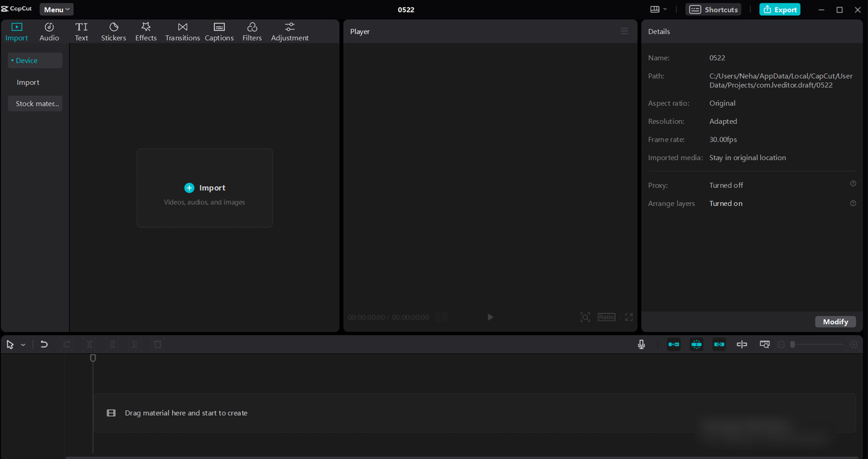Click the player zoom-to-fit magnifier icon
The height and width of the screenshot is (459, 868).
click(585, 317)
